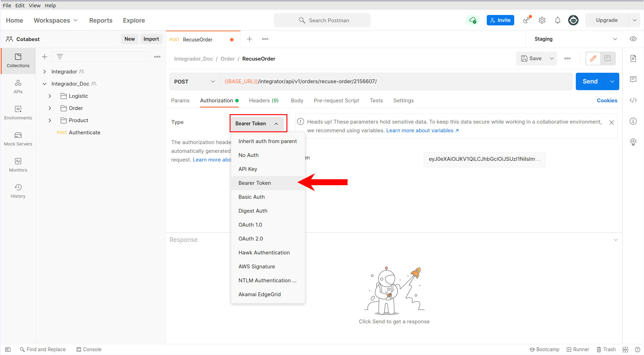644x355 pixels.
Task: Switch to the Pre-request Script tab
Action: click(x=336, y=101)
